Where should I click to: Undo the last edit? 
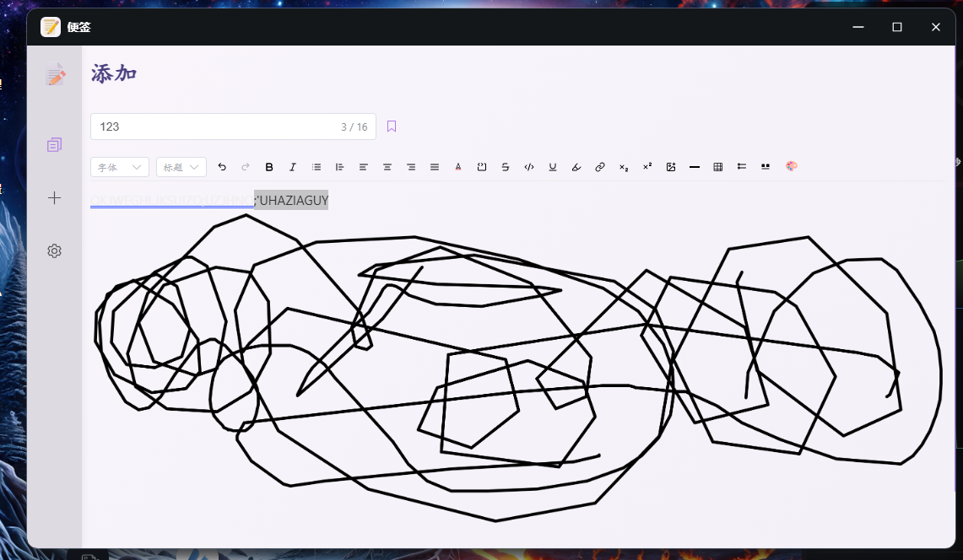[222, 166]
